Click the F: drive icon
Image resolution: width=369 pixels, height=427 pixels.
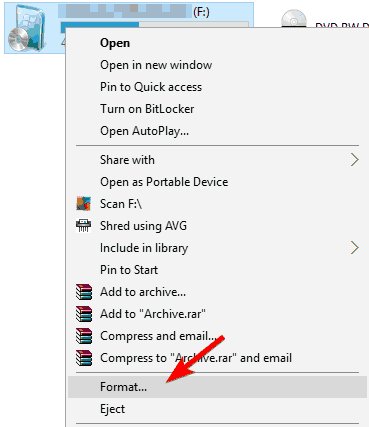(27, 28)
